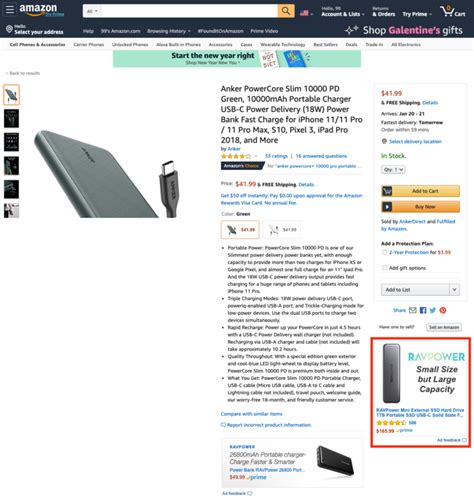The width and height of the screenshot is (474, 504).
Task: Click the US flag language icon
Action: [304, 13]
